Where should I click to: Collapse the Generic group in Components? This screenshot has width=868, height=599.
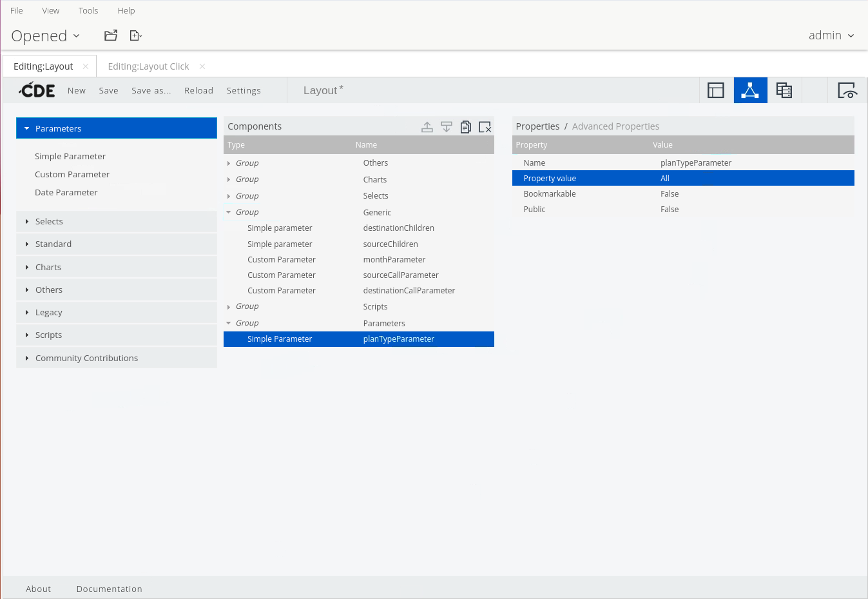[x=229, y=212]
